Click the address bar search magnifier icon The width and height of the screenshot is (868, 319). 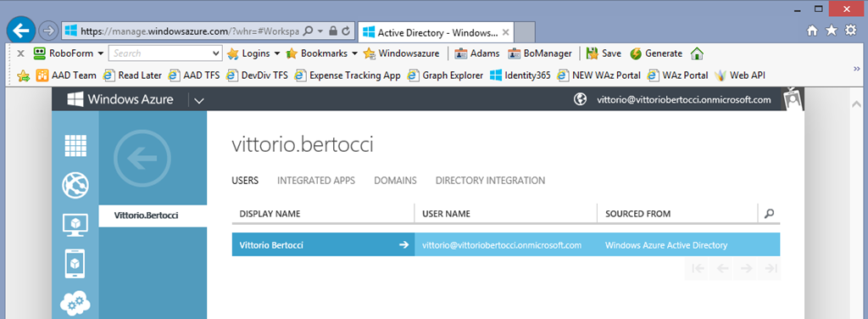[x=309, y=31]
